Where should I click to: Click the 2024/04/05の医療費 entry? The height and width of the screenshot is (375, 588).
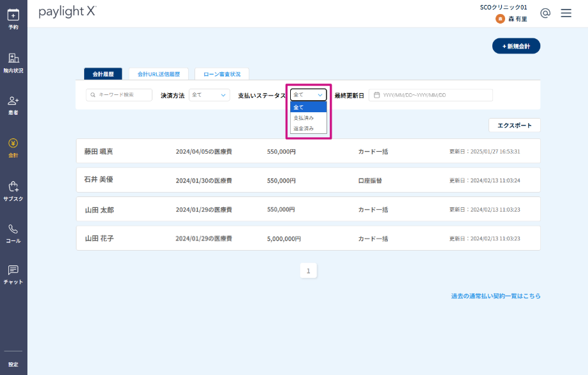pos(203,152)
